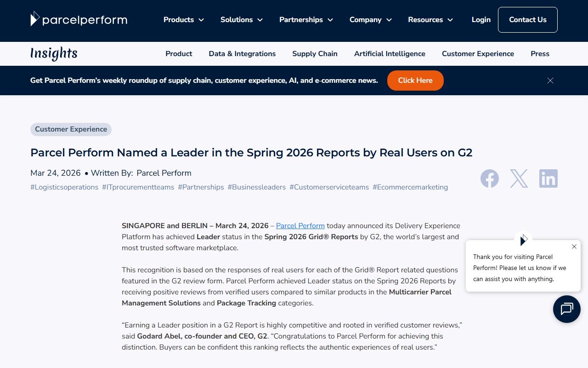Click the author name Parcel Perform
The width and height of the screenshot is (588, 368).
coord(164,173)
